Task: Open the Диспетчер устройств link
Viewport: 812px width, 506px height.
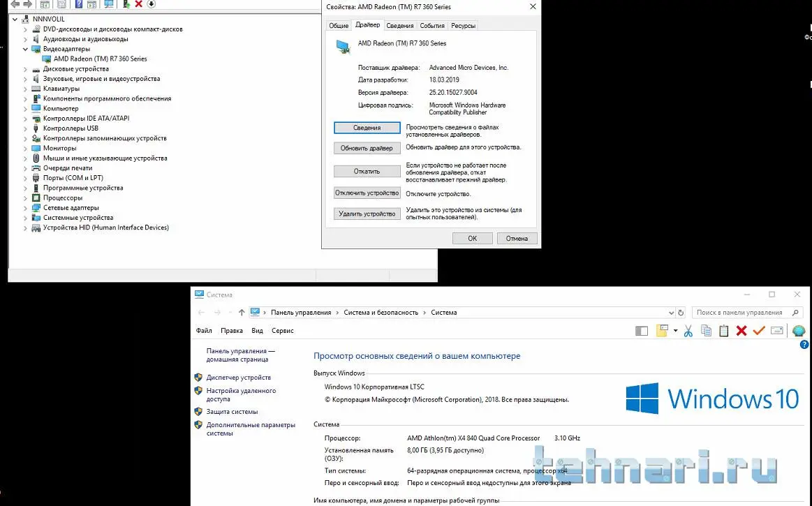Action: (x=239, y=378)
